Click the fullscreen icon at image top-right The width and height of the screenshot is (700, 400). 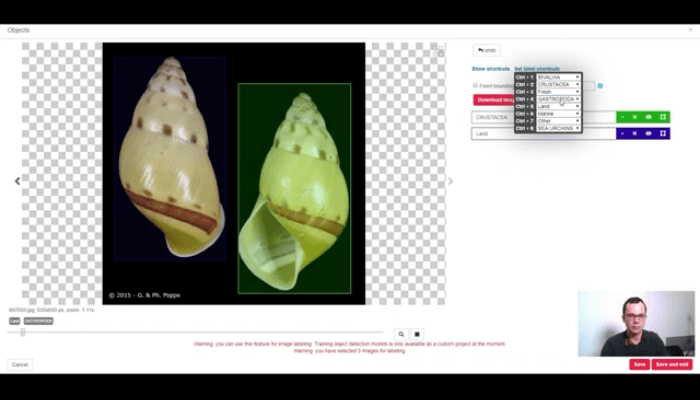point(438,50)
